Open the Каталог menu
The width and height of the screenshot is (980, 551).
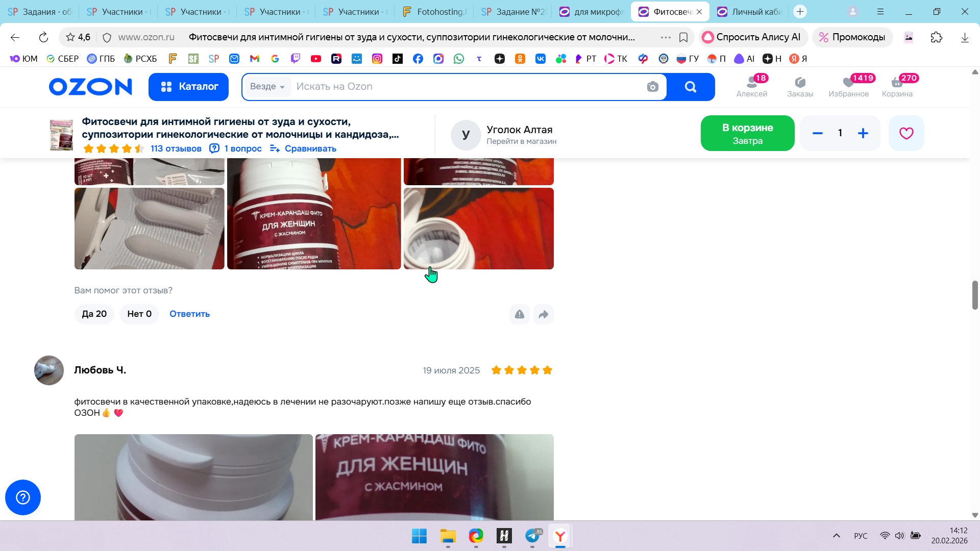188,87
